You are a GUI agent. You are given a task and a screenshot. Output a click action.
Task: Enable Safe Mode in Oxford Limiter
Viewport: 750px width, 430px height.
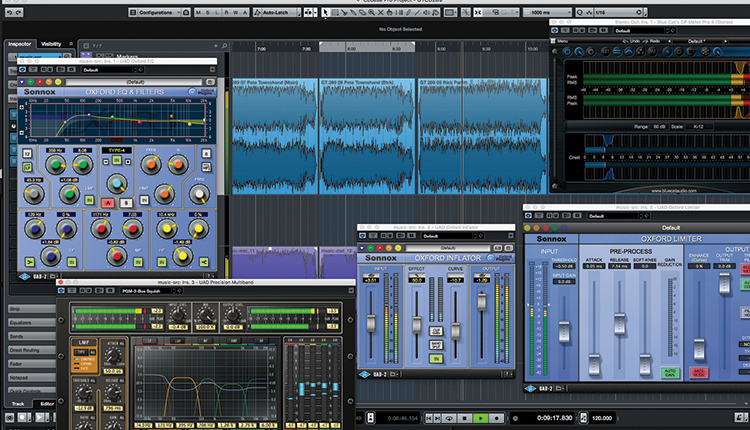698,373
